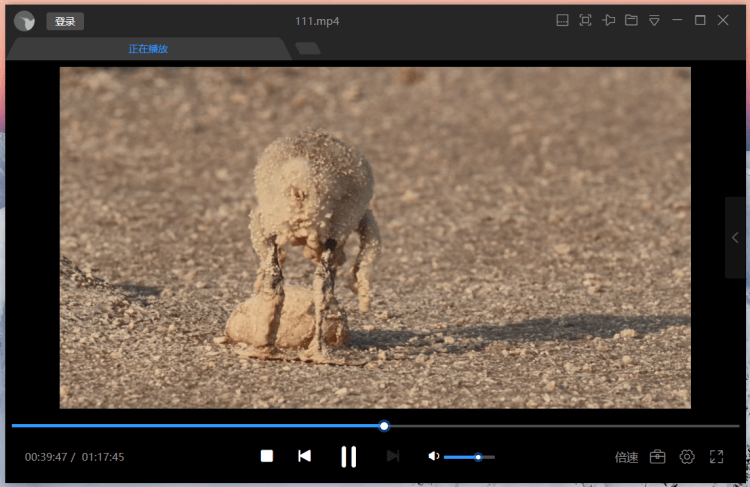Toggle the mini player mode icon
This screenshot has width=750, height=487.
click(x=562, y=20)
